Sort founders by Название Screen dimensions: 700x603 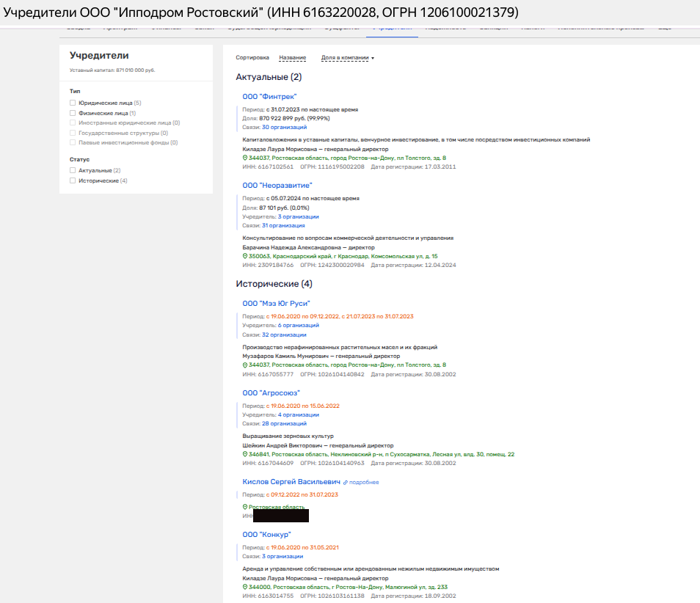292,57
